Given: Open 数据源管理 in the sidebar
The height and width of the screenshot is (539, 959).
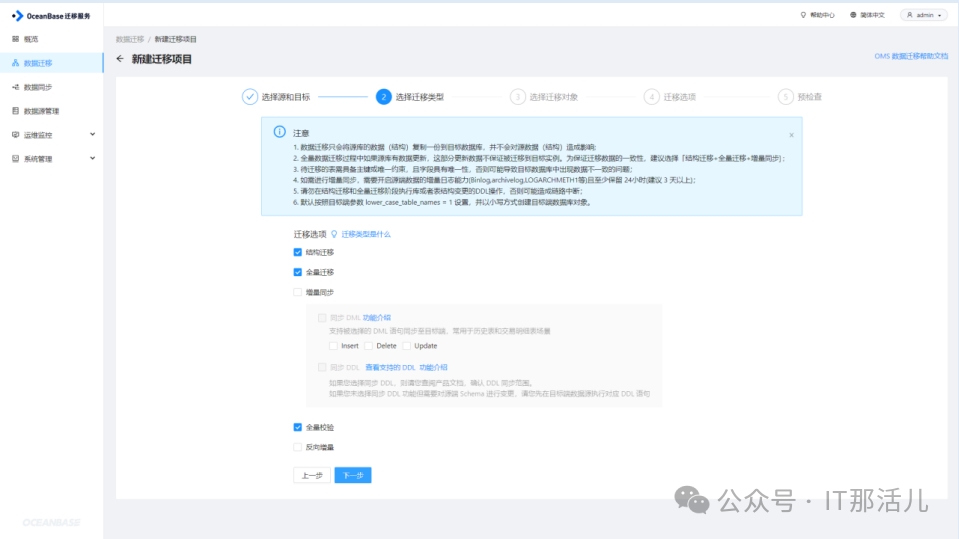Looking at the screenshot, I should 42,111.
